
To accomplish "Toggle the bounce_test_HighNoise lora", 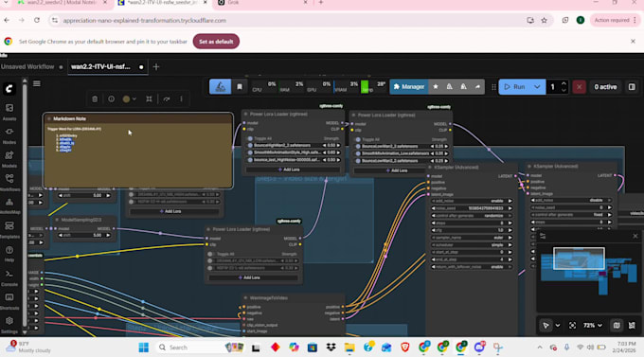I will (x=250, y=160).
